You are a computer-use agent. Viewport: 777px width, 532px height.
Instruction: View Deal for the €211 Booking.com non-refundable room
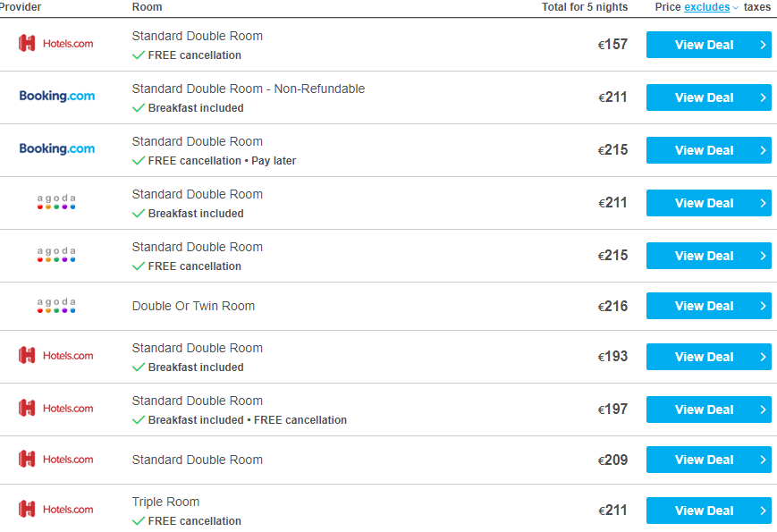709,97
